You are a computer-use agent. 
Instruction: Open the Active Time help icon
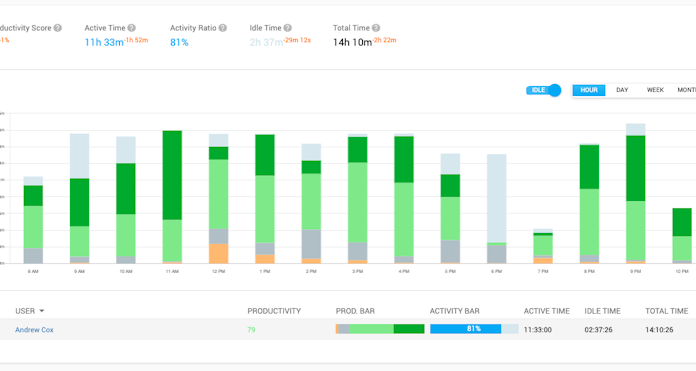click(x=131, y=28)
